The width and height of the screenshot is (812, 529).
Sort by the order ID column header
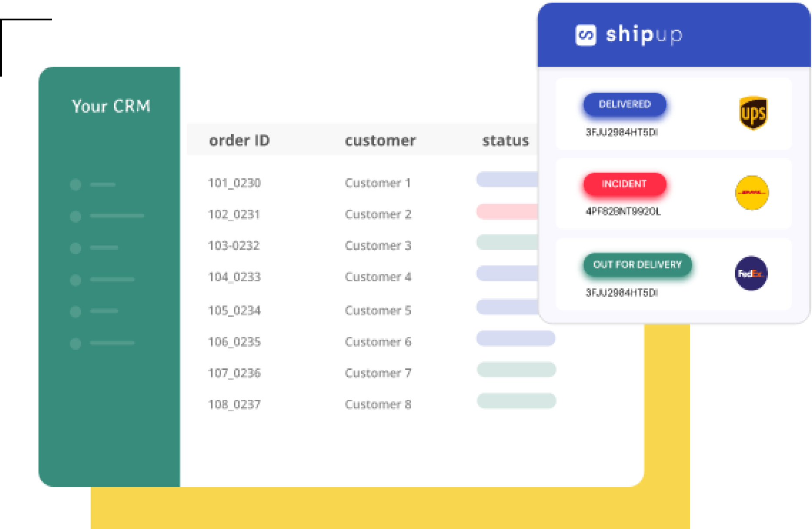coord(240,141)
